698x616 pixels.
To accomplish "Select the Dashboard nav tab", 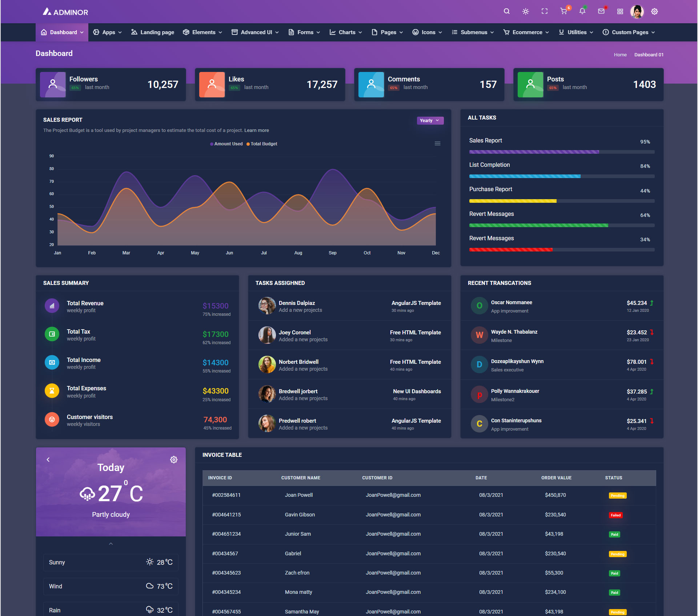I will pyautogui.click(x=62, y=32).
